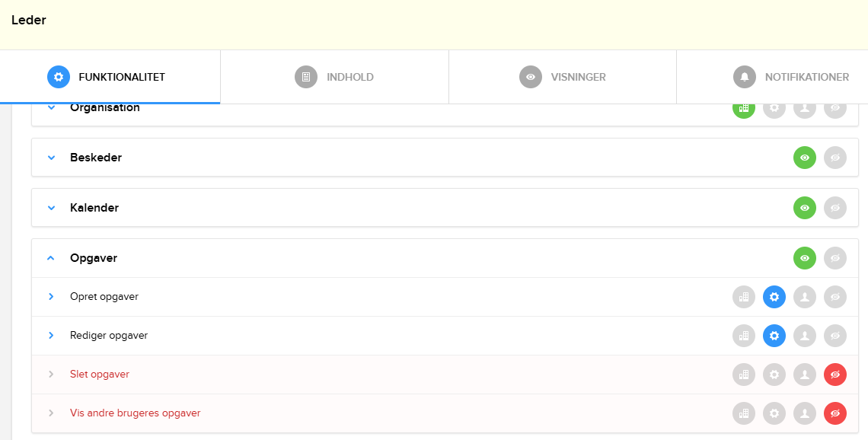The width and height of the screenshot is (868, 440).
Task: Click the blue gear icon for Rediger opgaver
Action: (774, 336)
